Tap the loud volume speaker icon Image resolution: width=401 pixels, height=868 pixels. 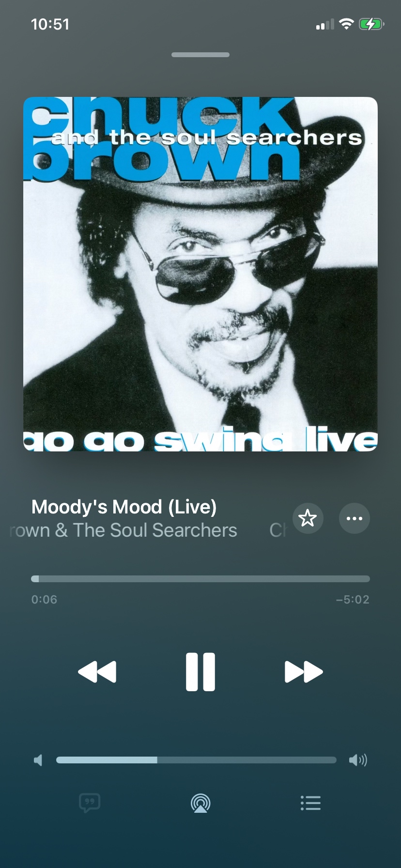[358, 760]
